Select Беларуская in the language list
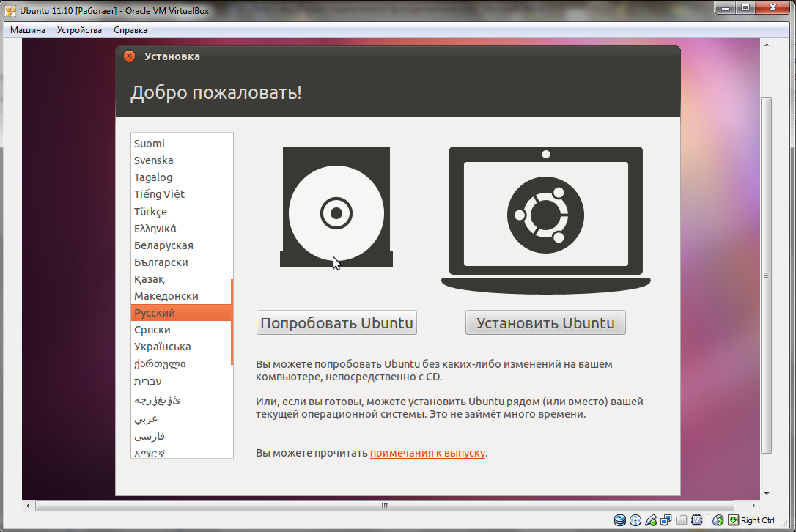Image resolution: width=796 pixels, height=532 pixels. tap(181, 245)
